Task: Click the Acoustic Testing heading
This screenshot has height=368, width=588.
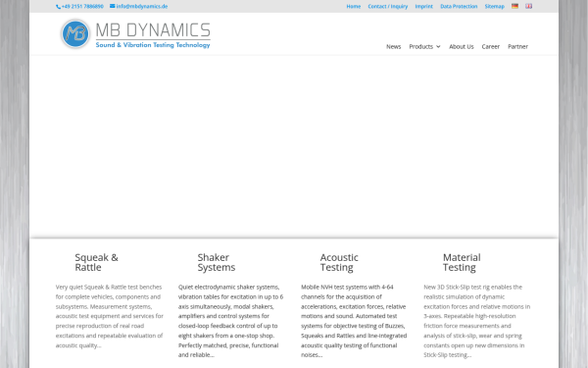Action: 339,262
